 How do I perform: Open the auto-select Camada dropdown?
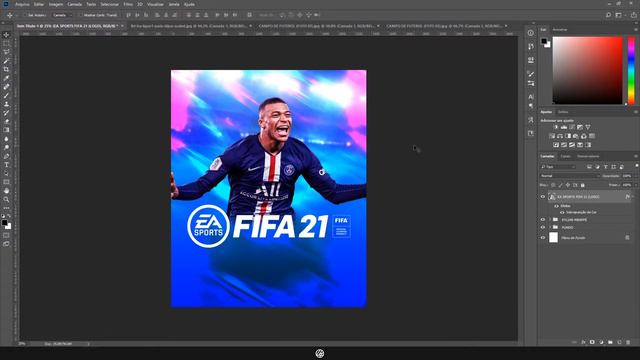pyautogui.click(x=62, y=15)
